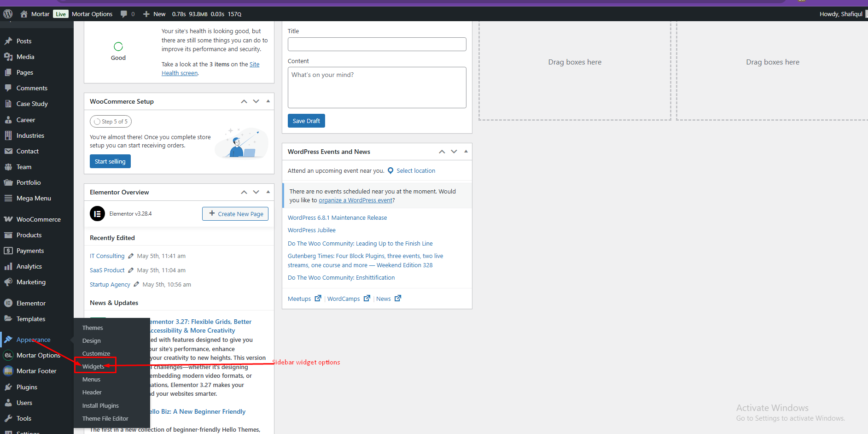The image size is (868, 434).
Task: Click the Comments sidebar icon
Action: click(8, 88)
